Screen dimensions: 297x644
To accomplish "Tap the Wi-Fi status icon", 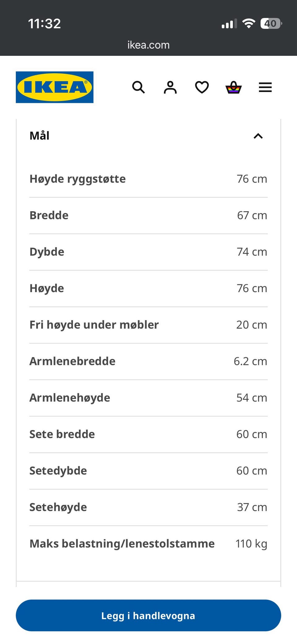I will click(249, 23).
